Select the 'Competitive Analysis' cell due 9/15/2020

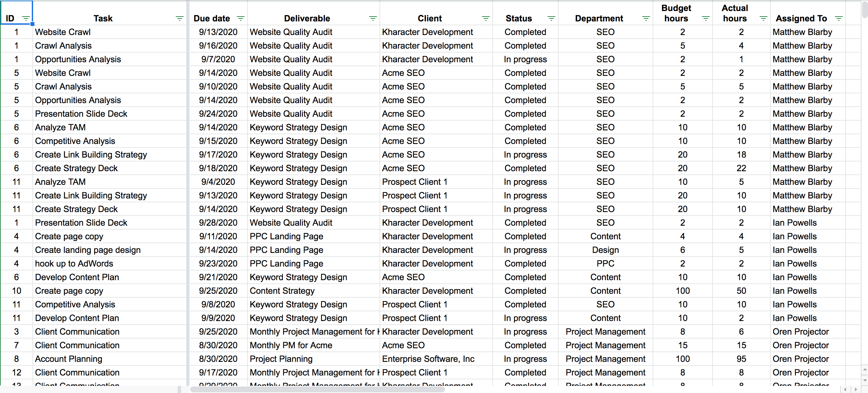110,141
